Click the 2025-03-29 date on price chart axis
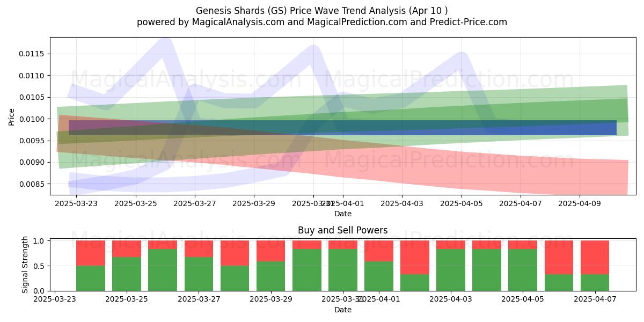This screenshot has height=322, width=644. click(254, 204)
